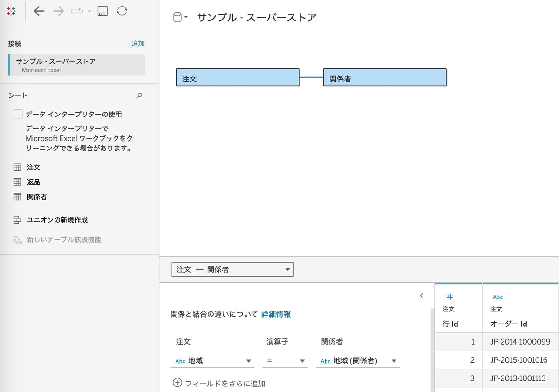The image size is (559, 392).
Task: Open the 詳細情報 link
Action: (x=276, y=314)
